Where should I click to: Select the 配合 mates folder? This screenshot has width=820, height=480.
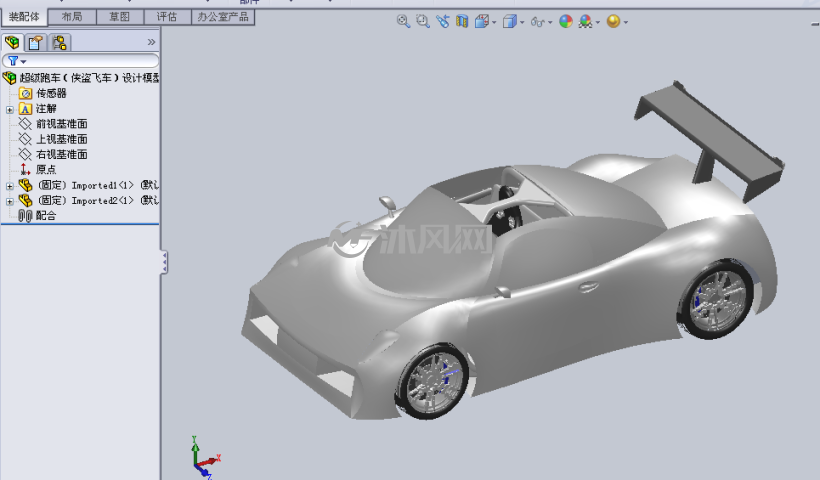click(46, 215)
